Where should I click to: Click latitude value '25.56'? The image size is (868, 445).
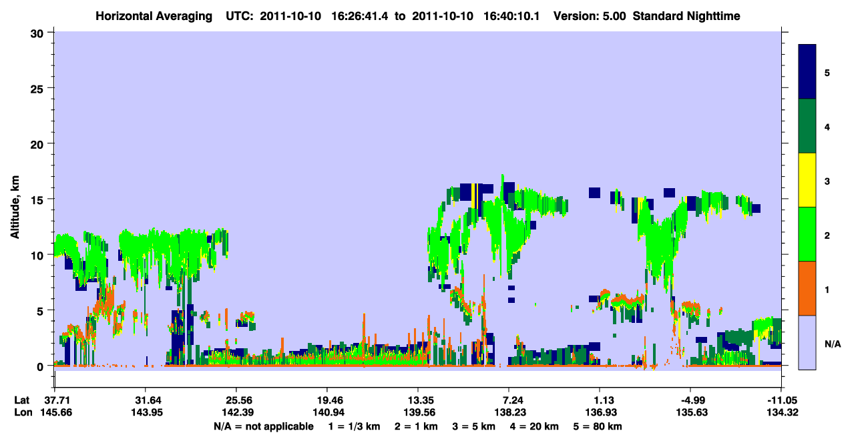[x=236, y=400]
